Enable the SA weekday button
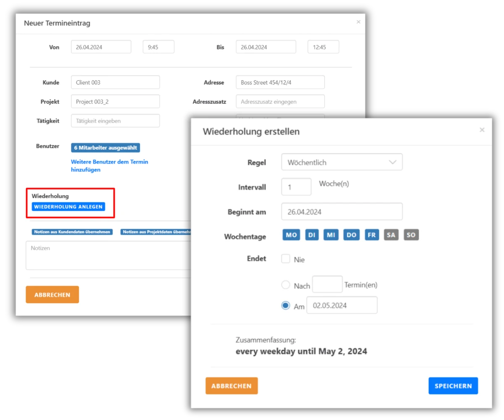 (391, 235)
